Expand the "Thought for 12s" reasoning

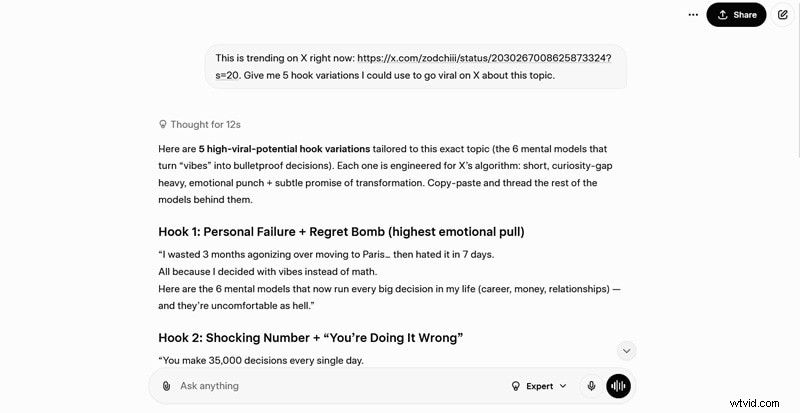(x=205, y=125)
